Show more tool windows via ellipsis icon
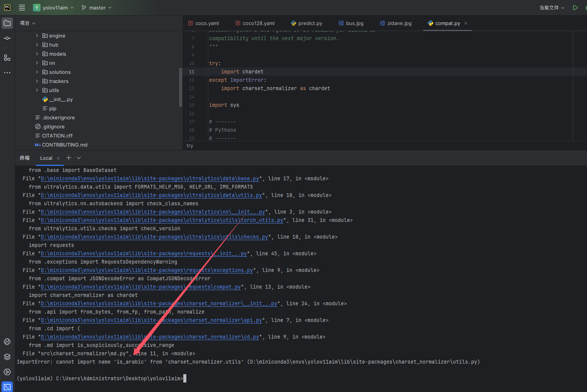The width and height of the screenshot is (587, 392). (7, 72)
